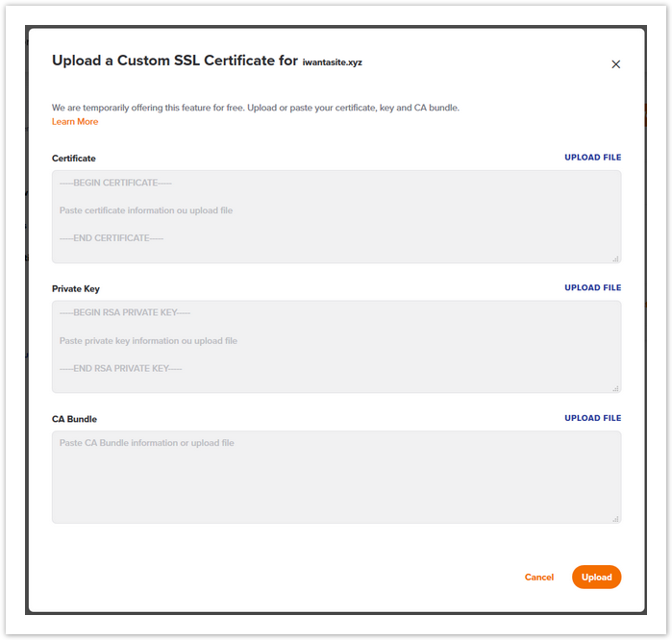Viewport: 672px width, 640px height.
Task: Focus the CA Bundle paste text area
Action: point(336,477)
